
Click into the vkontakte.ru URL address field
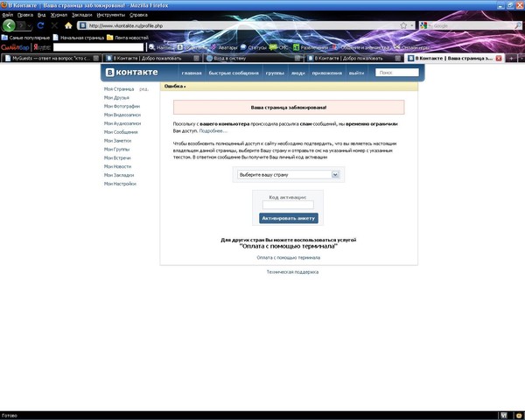pyautogui.click(x=242, y=25)
